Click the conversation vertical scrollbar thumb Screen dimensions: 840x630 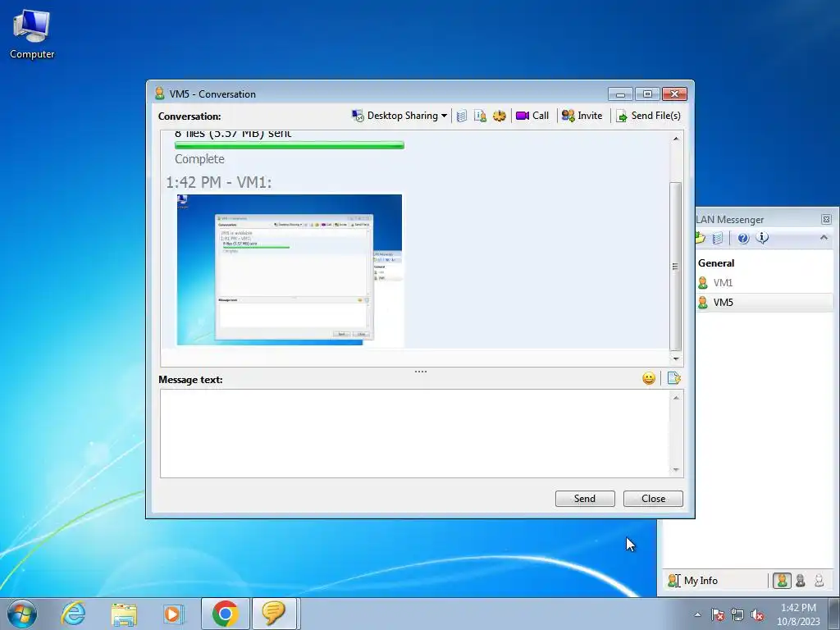click(x=676, y=267)
